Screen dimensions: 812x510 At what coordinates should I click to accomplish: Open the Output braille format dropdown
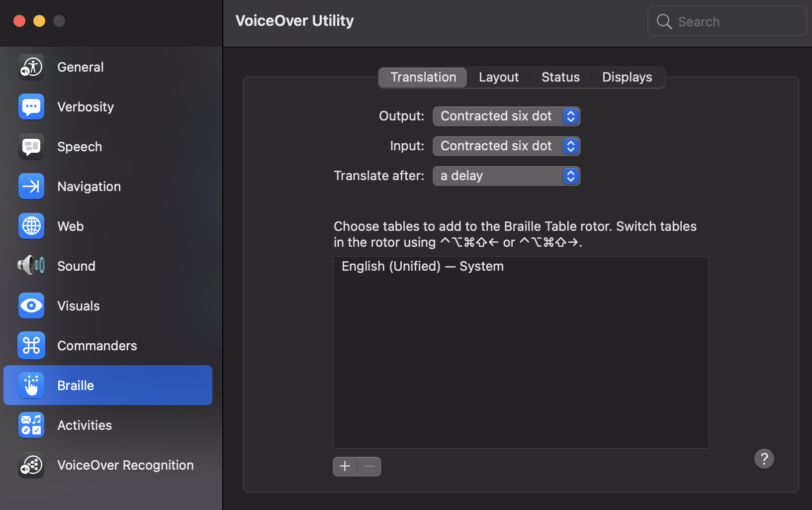tap(506, 116)
